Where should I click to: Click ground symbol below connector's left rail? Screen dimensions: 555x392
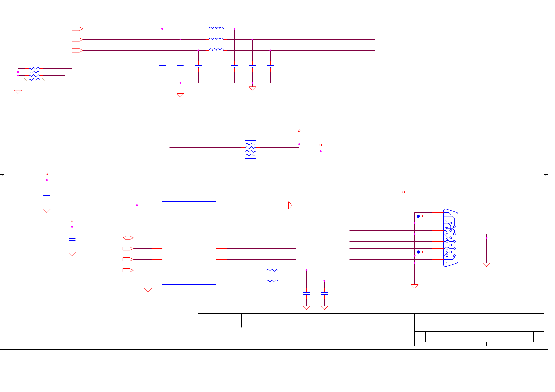tap(415, 286)
